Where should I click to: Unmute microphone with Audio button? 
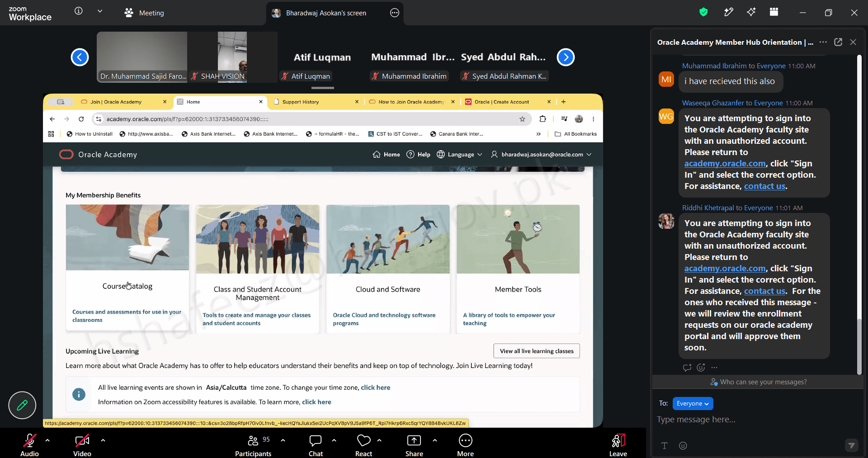(30, 444)
